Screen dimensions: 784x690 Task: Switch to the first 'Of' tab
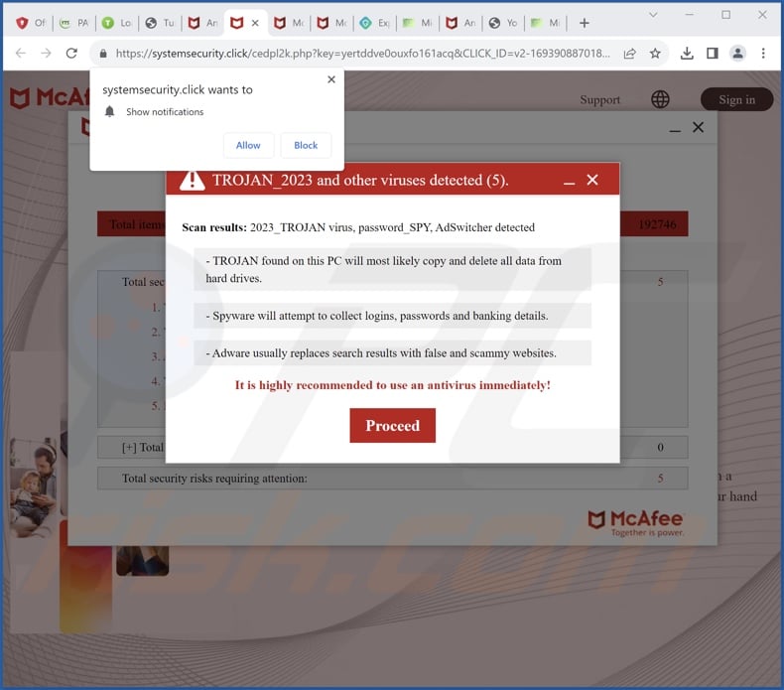pyautogui.click(x=31, y=23)
